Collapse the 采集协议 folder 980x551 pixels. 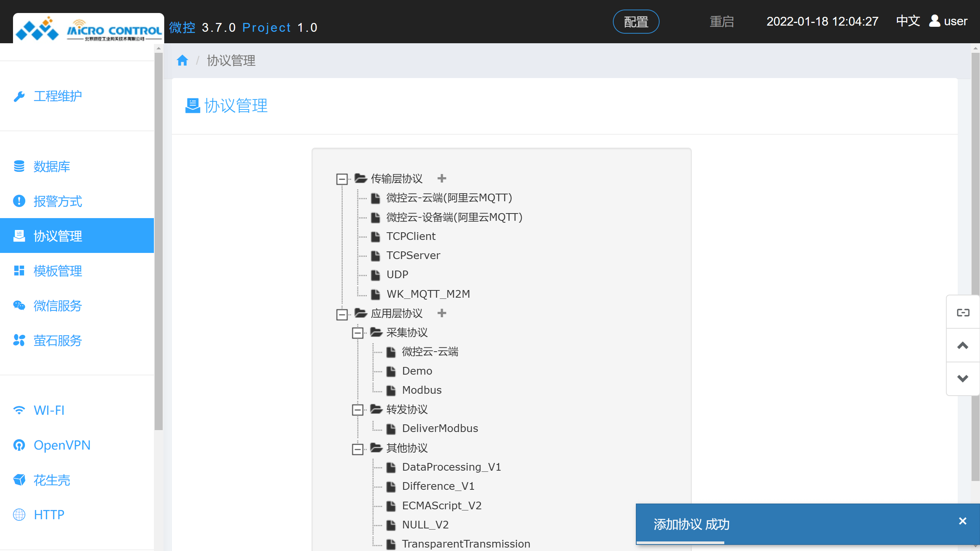pyautogui.click(x=358, y=333)
